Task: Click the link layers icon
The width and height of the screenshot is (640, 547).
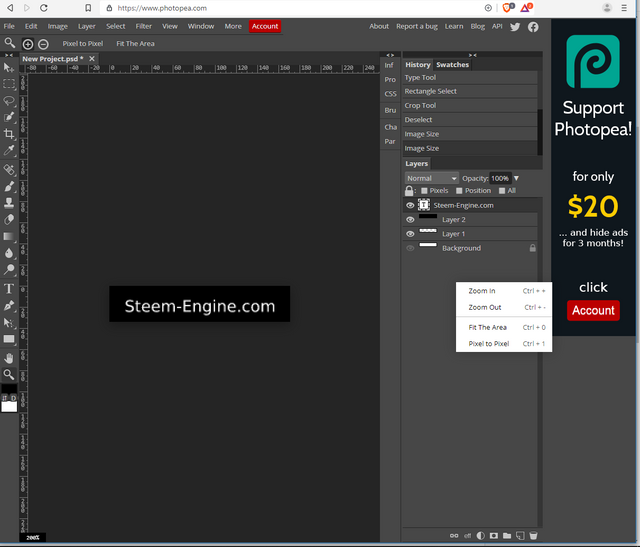Action: 454,536
